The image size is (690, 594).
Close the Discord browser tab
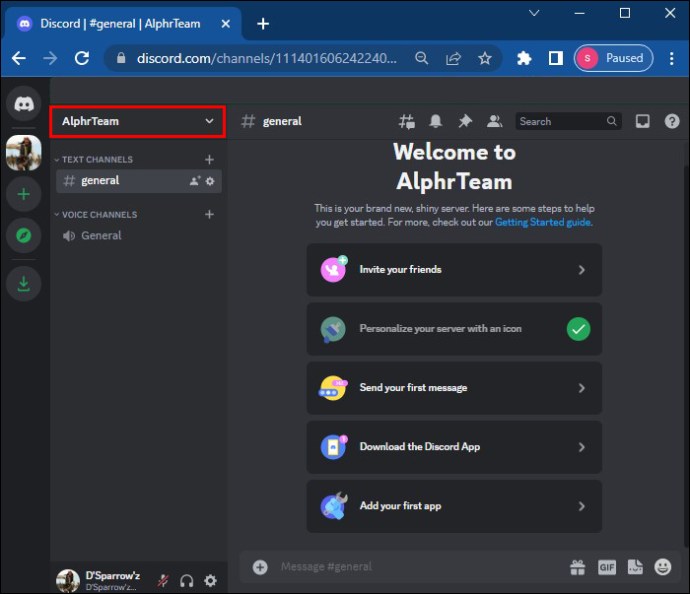coord(226,24)
